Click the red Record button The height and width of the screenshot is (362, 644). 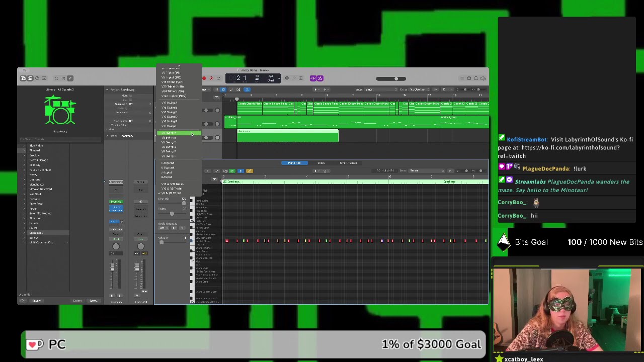pos(204,78)
